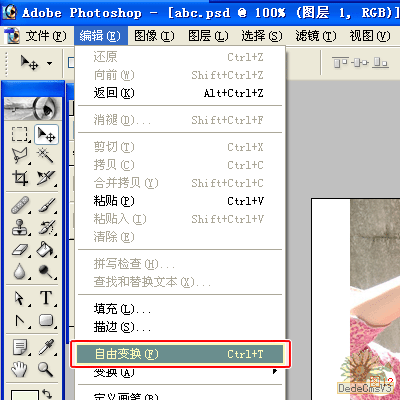This screenshot has height=400, width=400.
Task: Click the Adobe Online feather image
Action: pos(33,108)
